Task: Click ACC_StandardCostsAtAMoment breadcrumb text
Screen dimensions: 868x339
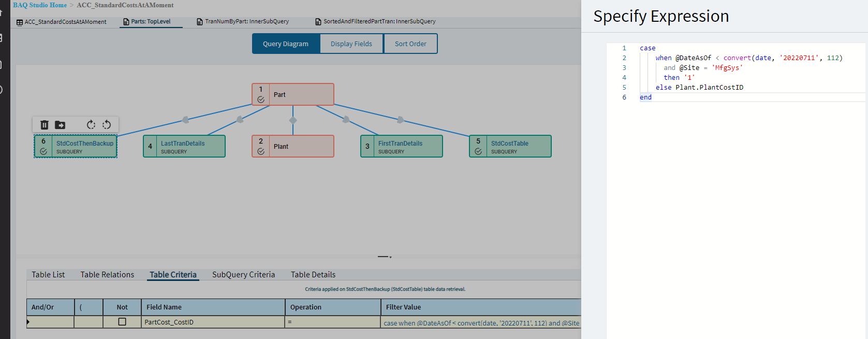Action: (x=125, y=5)
